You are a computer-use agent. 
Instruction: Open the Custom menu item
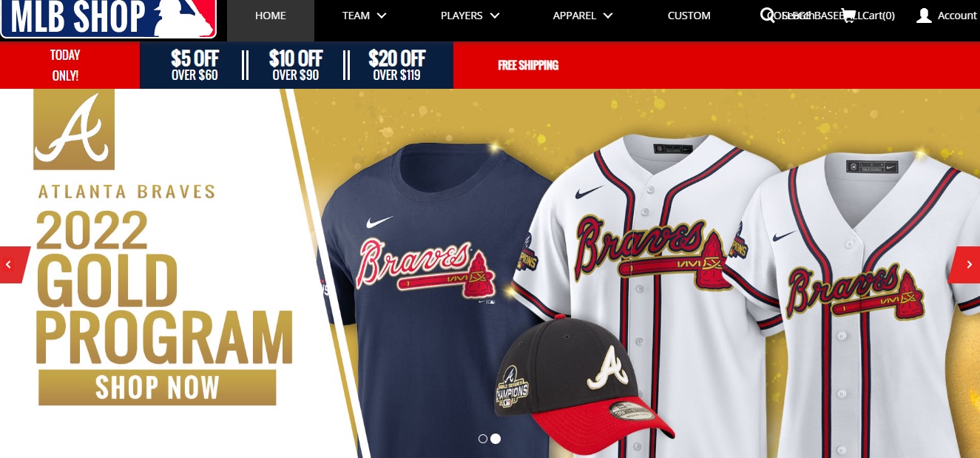tap(689, 16)
